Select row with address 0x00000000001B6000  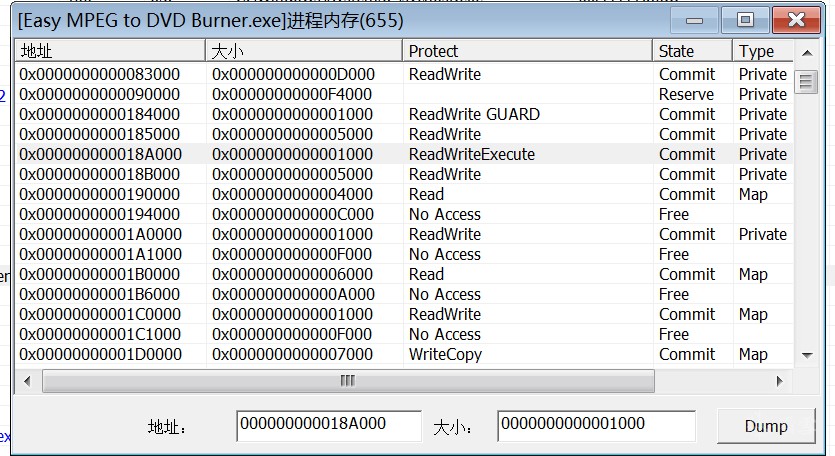pyautogui.click(x=404, y=294)
